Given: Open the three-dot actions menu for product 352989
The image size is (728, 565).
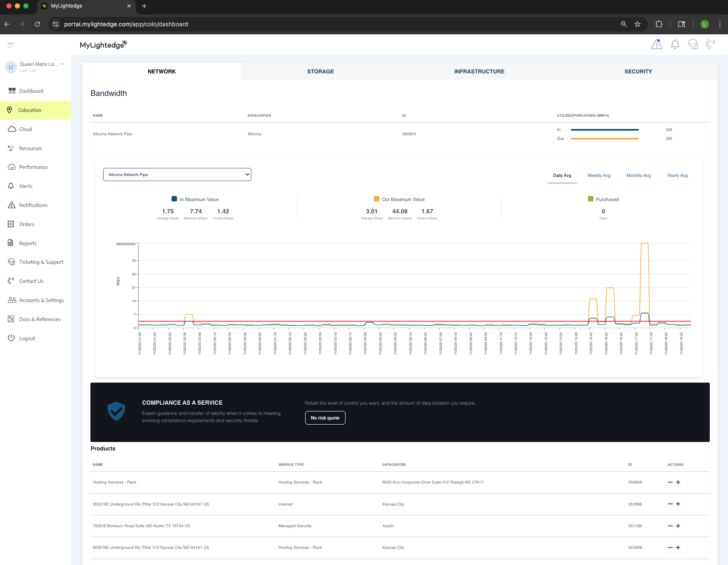Looking at the screenshot, I should (x=670, y=548).
